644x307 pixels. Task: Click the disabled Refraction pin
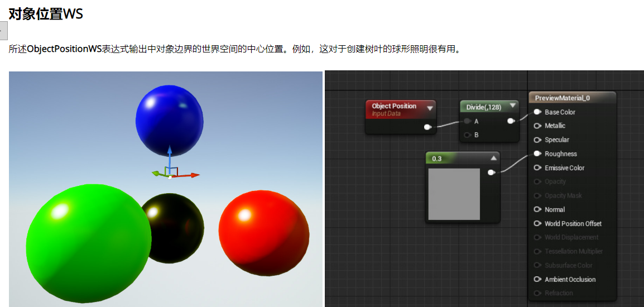[537, 293]
